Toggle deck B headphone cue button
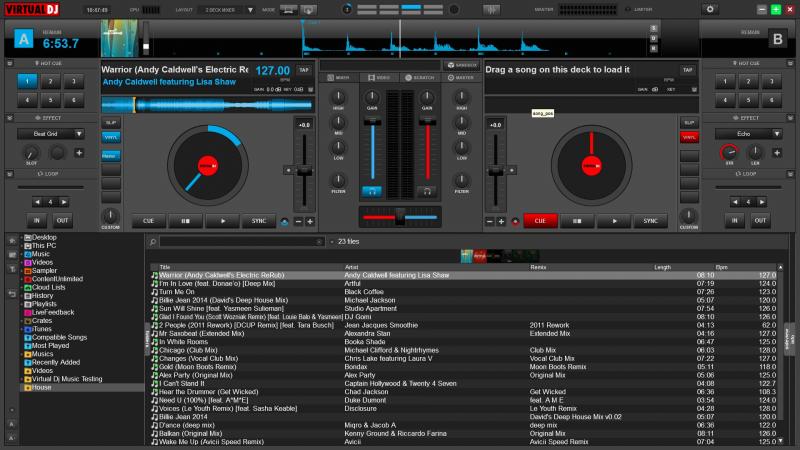This screenshot has width=800, height=450. [427, 191]
